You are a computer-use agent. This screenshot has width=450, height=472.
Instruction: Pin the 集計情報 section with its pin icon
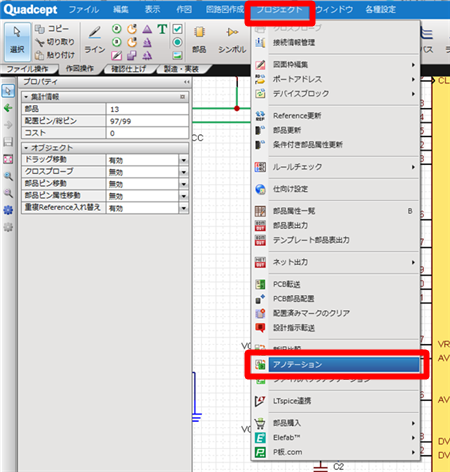[182, 97]
